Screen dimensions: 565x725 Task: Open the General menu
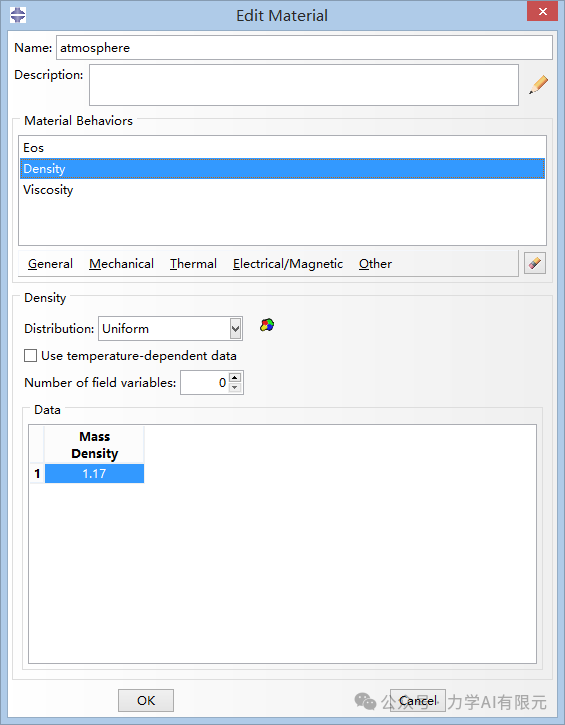50,264
